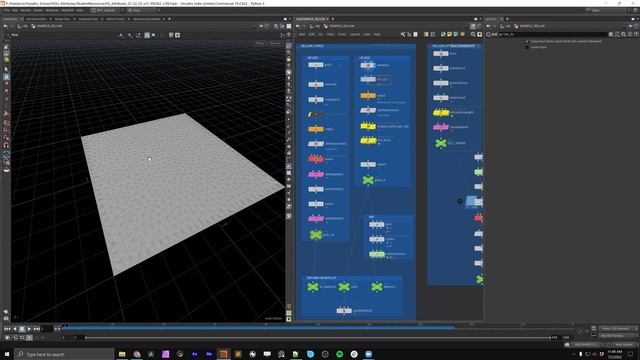
Task: Click play forward button in playbar
Action: pos(29,329)
